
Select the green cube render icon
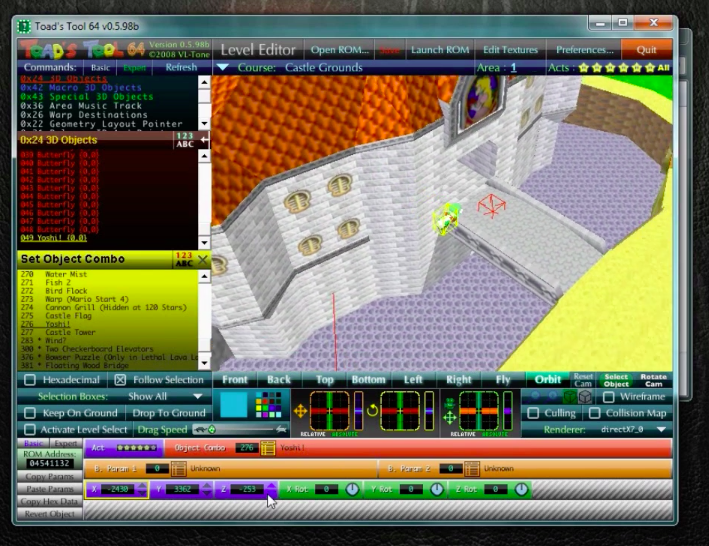click(x=570, y=397)
